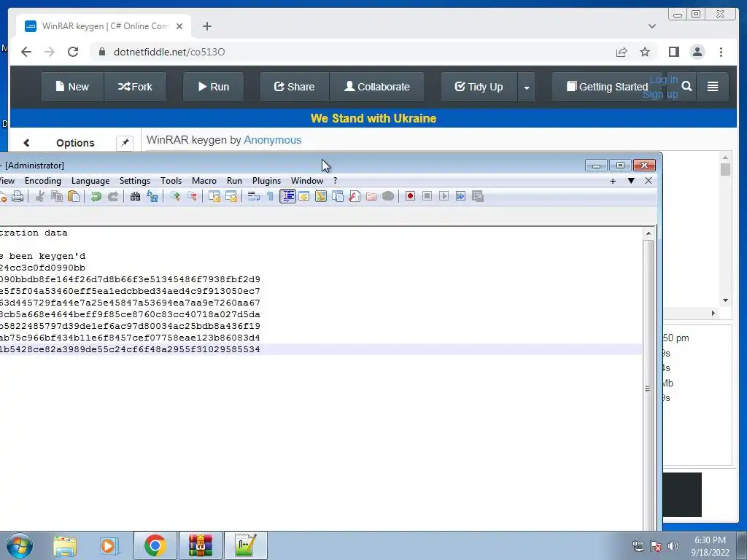747x560 pixels.
Task: Click Save Current Recorded Macro icon
Action: coord(478,196)
